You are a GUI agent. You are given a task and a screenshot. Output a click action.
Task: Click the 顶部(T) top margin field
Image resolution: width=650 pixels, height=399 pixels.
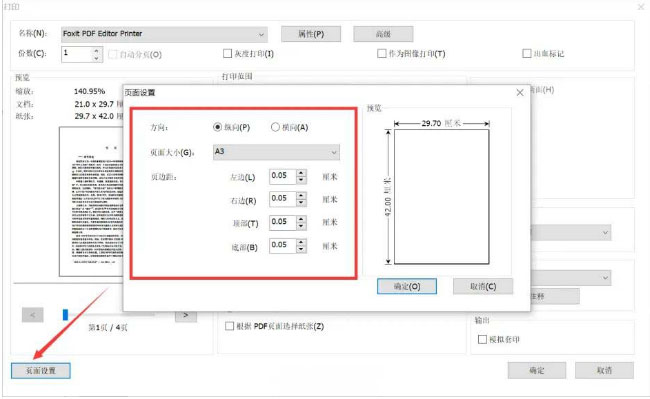coord(283,222)
